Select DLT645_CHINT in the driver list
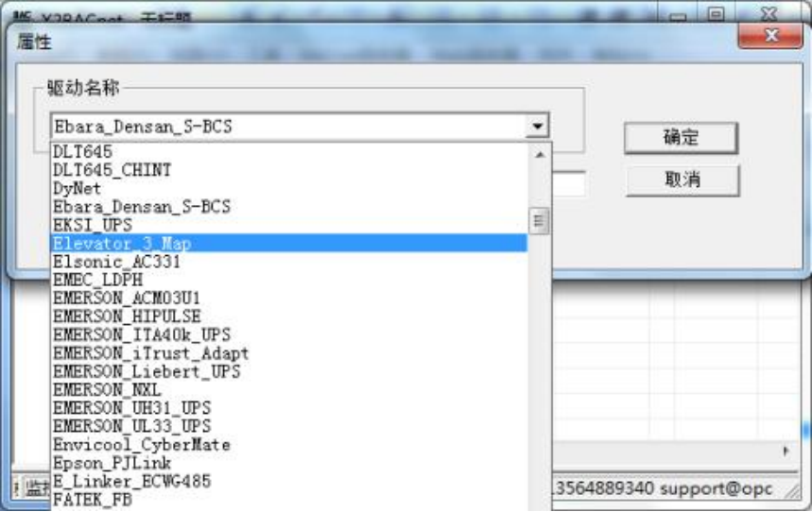This screenshot has width=812, height=512. (x=289, y=170)
